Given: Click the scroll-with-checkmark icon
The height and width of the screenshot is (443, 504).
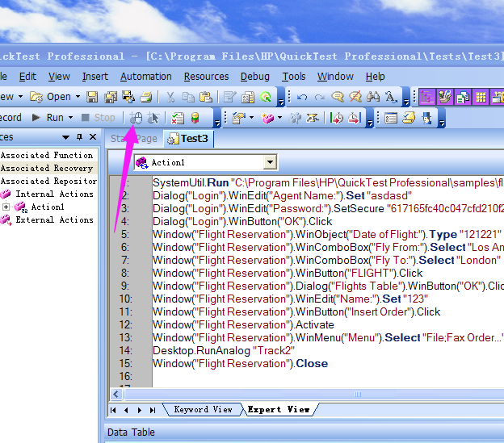Looking at the screenshot, I should [409, 118].
